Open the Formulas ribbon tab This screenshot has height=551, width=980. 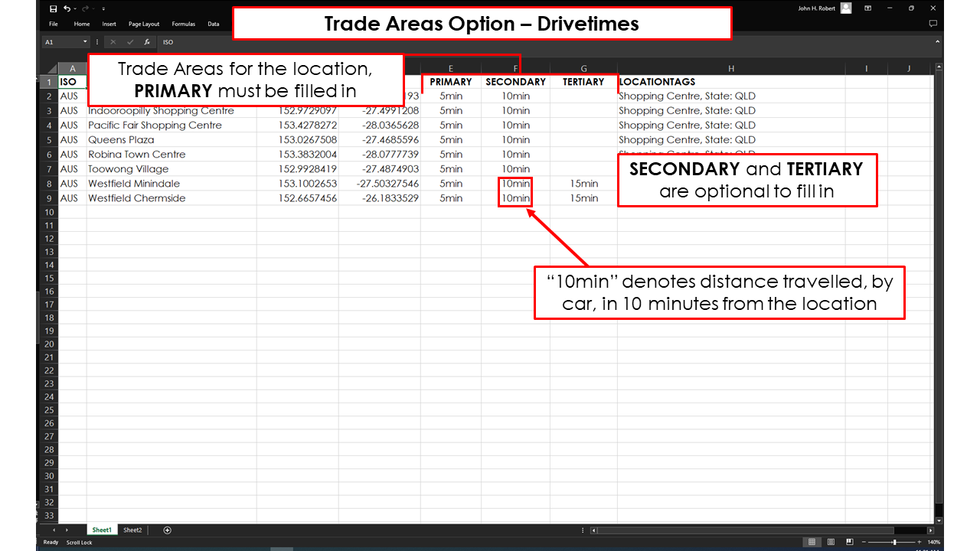(184, 24)
